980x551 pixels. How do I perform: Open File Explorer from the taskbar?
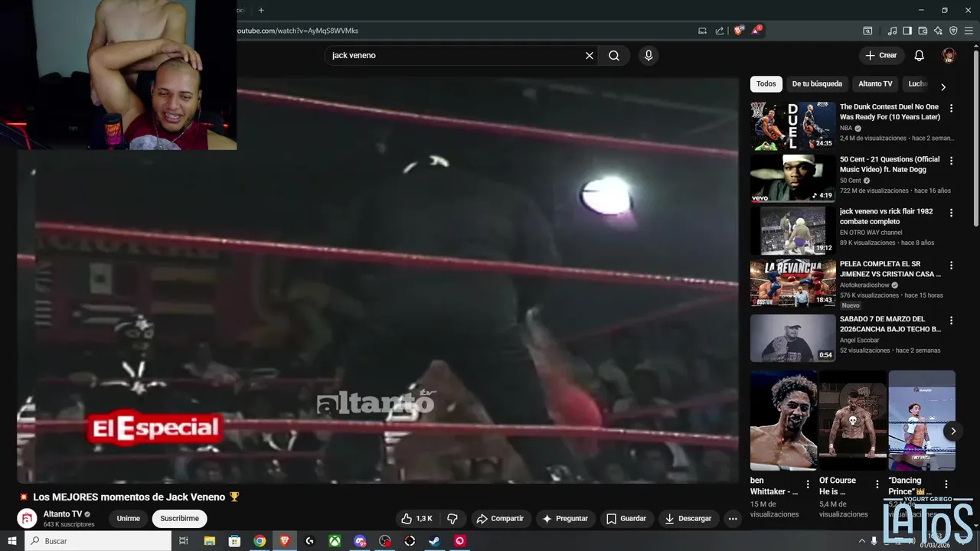pyautogui.click(x=209, y=541)
